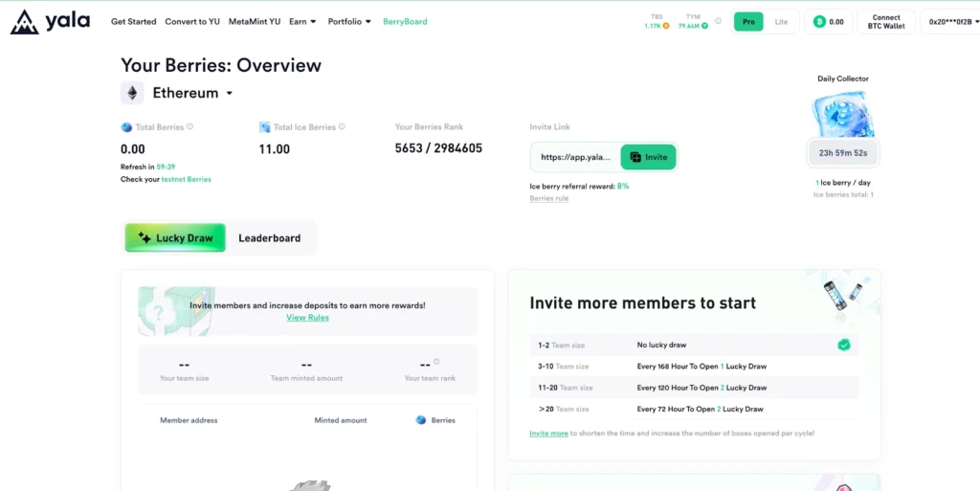
Task: Open BerryBoard page
Action: coord(405,21)
